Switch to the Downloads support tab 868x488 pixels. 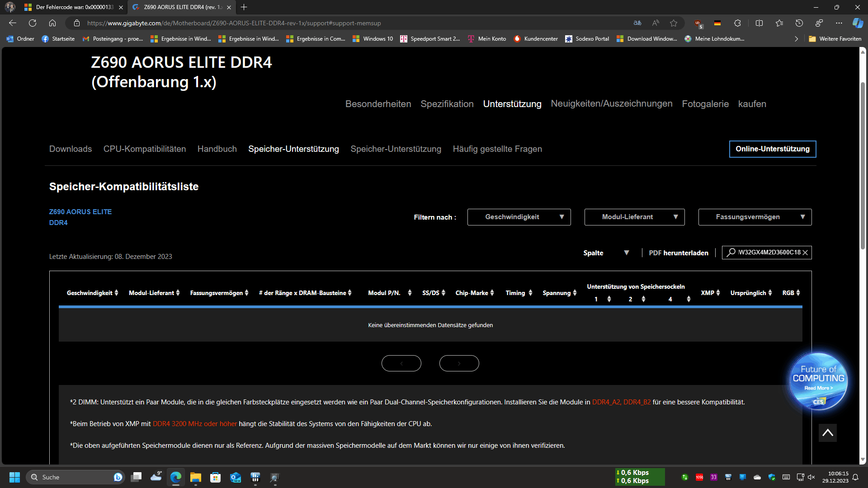point(71,149)
